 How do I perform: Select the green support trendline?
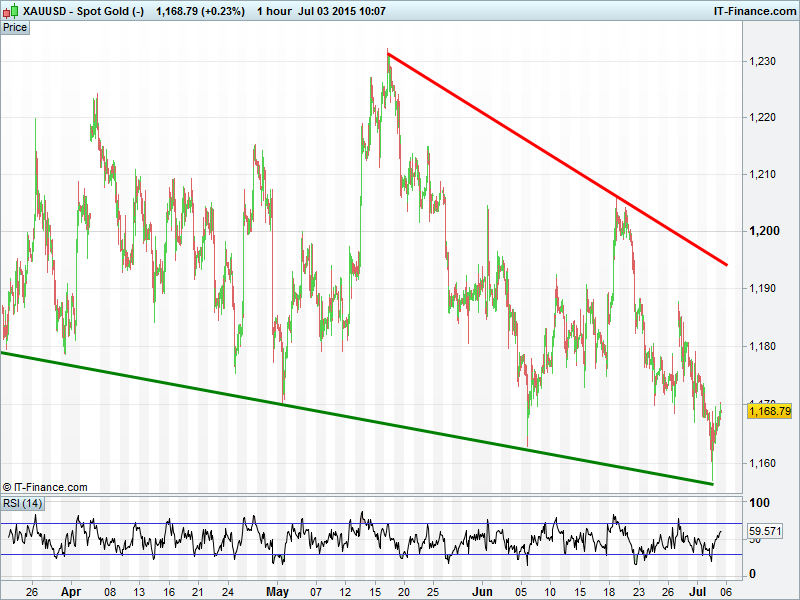[350, 415]
